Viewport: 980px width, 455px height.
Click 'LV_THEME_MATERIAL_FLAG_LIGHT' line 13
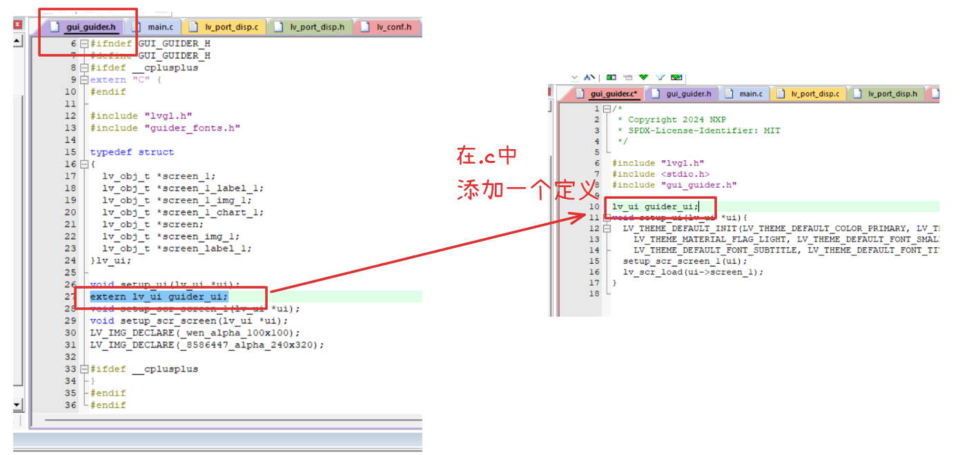pos(710,239)
